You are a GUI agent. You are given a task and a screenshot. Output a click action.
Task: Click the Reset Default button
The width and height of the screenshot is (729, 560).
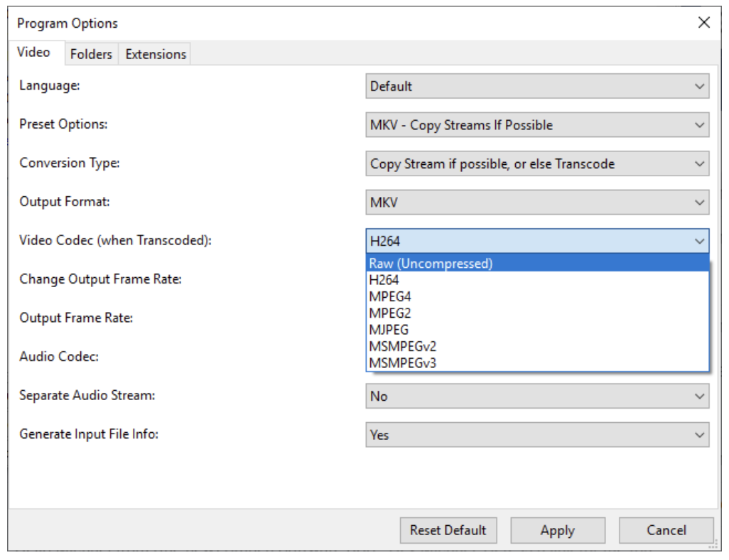coord(448,530)
